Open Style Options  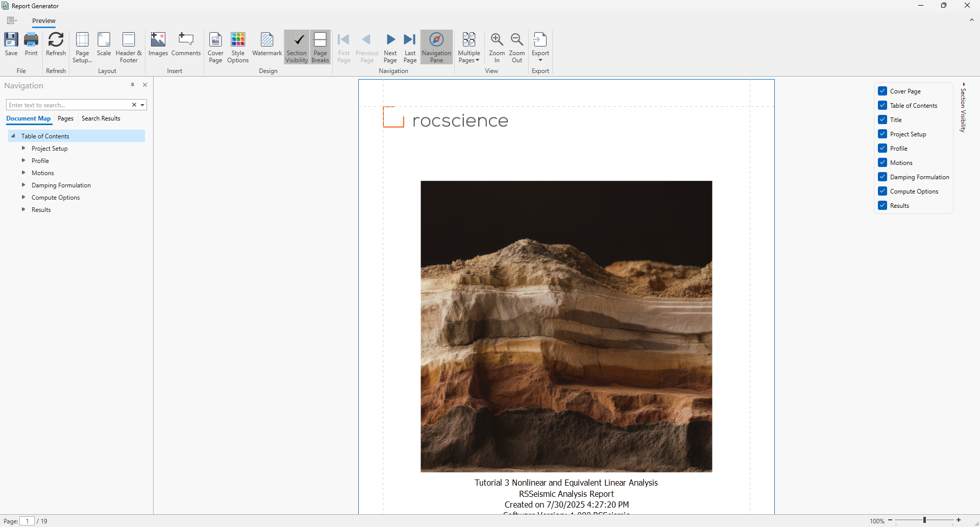click(238, 47)
